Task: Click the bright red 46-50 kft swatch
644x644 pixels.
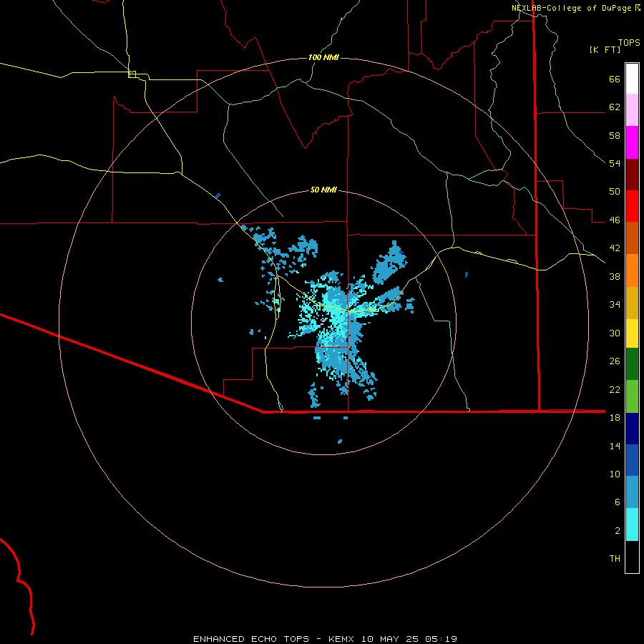Action: click(x=632, y=206)
